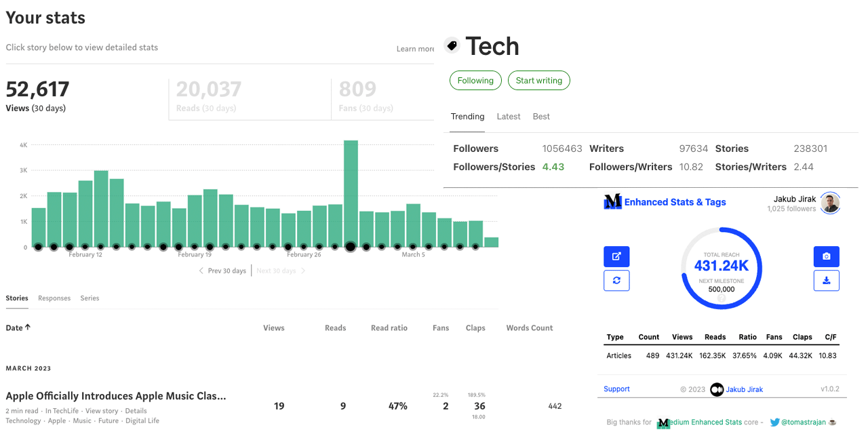The image size is (868, 434).
Task: Click the black Tech tag icon
Action: [452, 45]
